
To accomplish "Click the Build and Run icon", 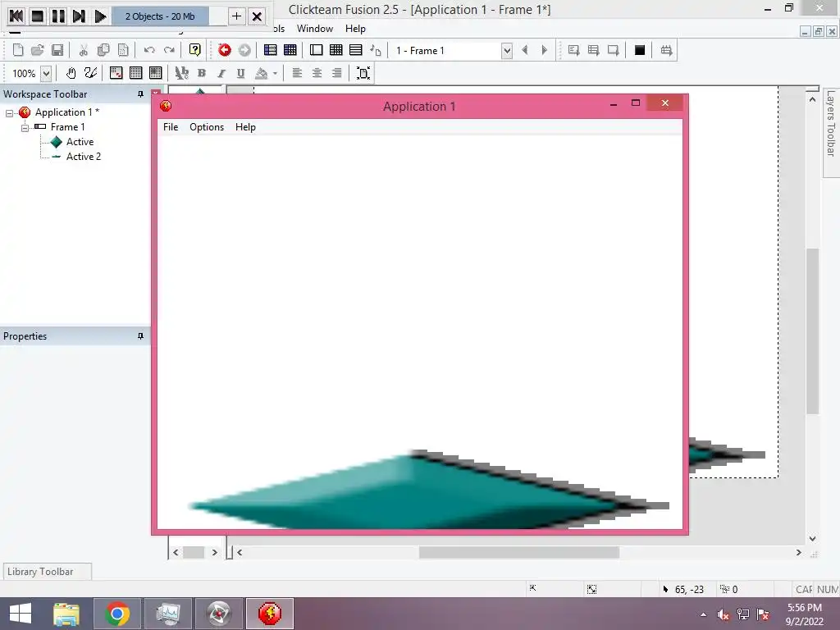I will (x=666, y=50).
